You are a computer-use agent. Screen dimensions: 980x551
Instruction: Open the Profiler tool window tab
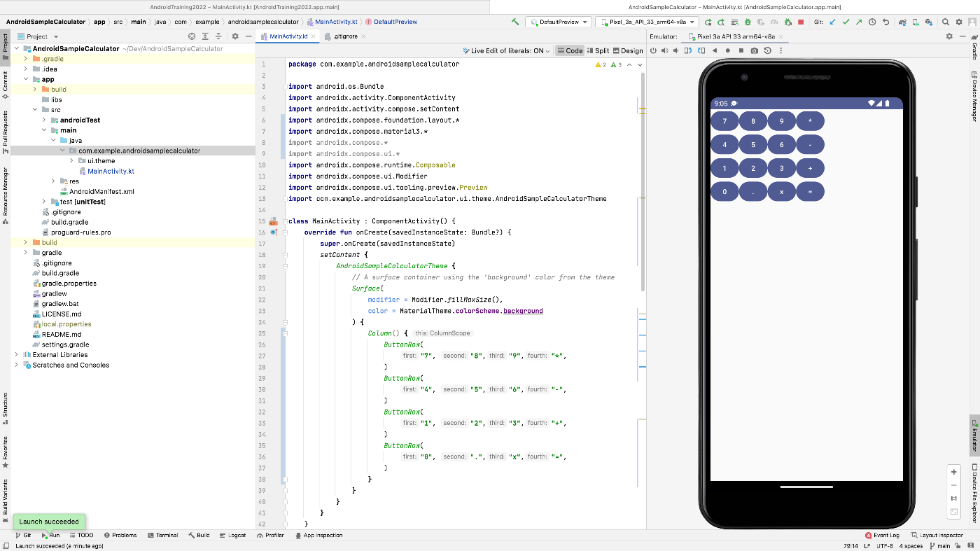[x=269, y=535]
